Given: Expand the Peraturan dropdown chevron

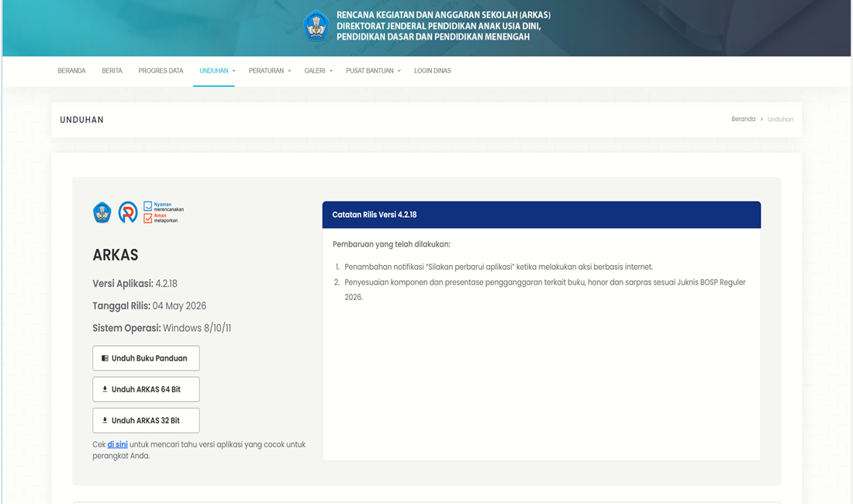Looking at the screenshot, I should click(289, 71).
